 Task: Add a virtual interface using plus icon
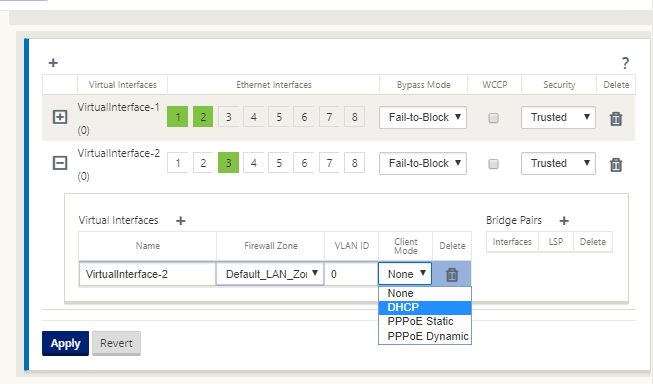point(180,221)
